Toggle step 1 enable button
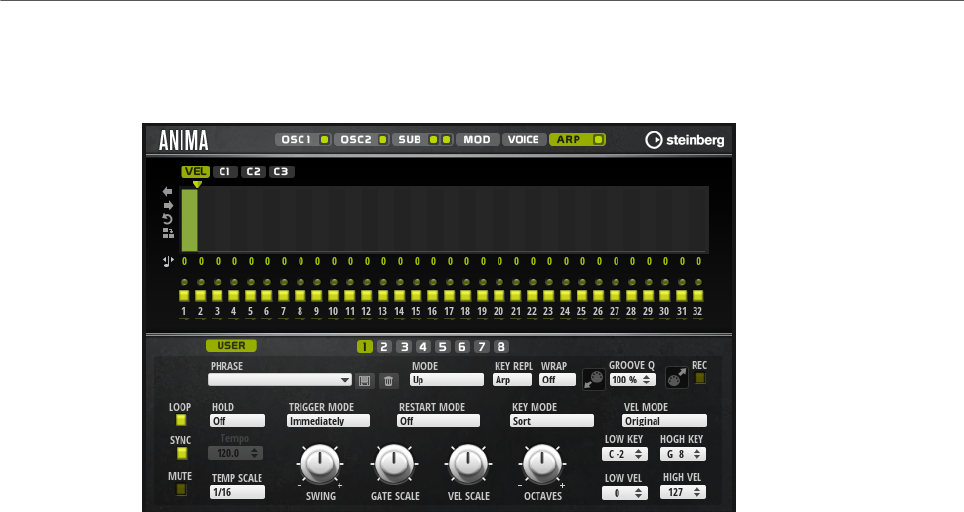 point(184,296)
